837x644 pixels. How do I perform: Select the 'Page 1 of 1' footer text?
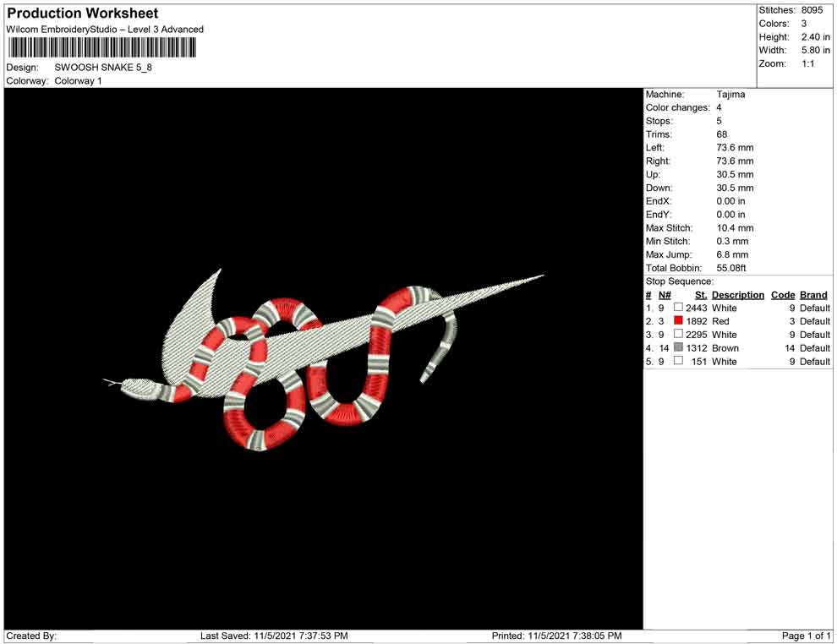806,636
